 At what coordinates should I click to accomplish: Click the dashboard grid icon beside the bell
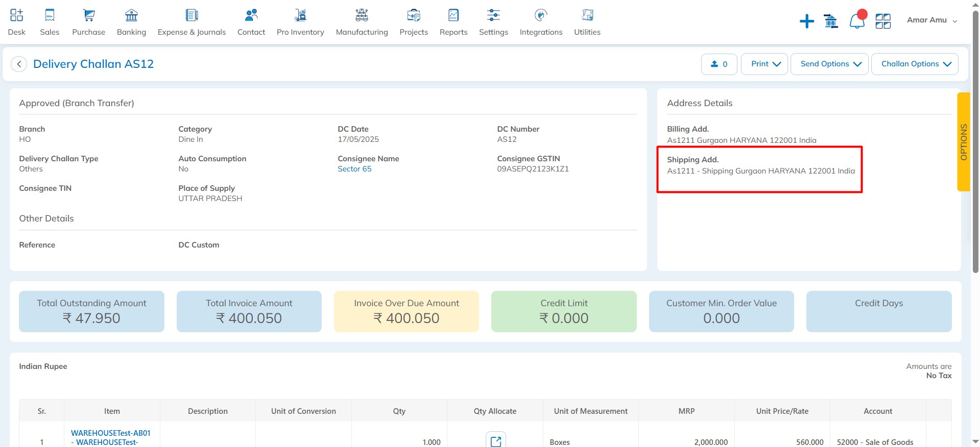(883, 21)
